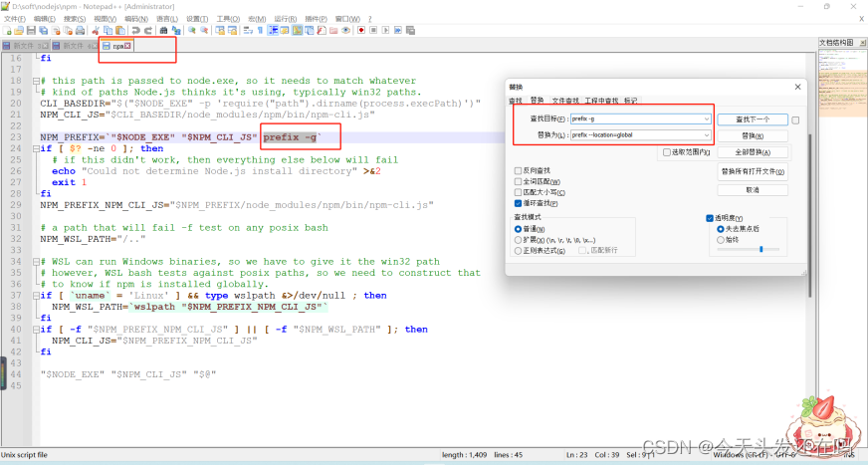Click the Stop Recording macro icon

pos(373,31)
